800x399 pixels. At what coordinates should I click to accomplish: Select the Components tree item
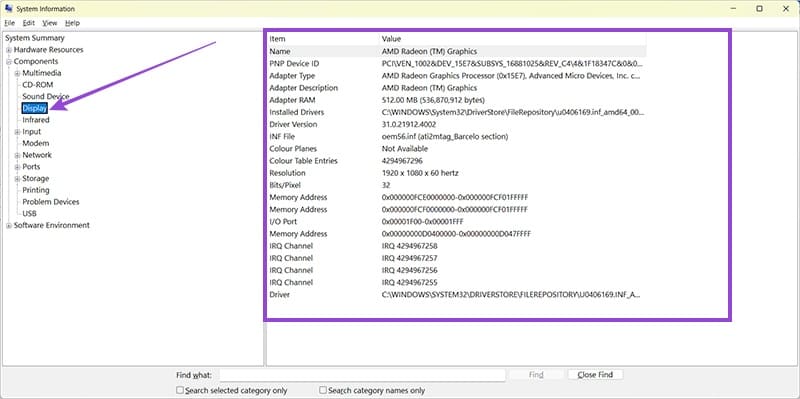(36, 61)
